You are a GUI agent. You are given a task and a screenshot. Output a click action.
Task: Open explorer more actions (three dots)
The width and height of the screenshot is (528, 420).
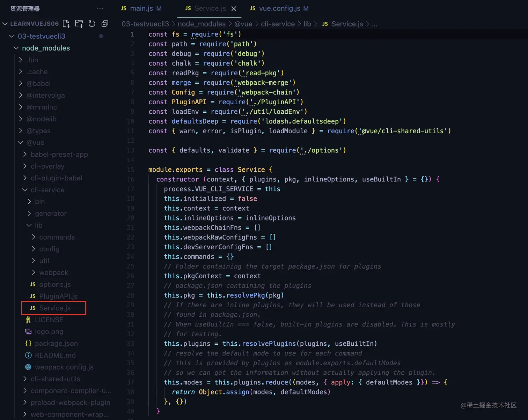pyautogui.click(x=100, y=8)
